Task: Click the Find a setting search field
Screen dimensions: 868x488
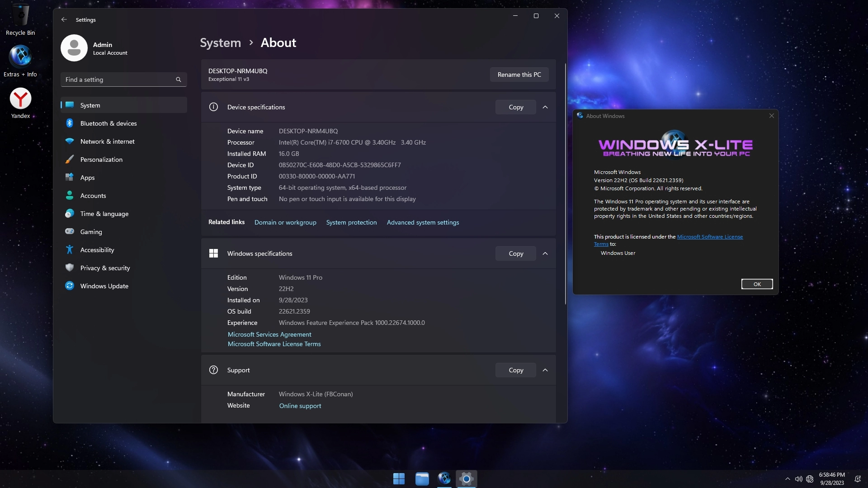Action: [x=118, y=80]
